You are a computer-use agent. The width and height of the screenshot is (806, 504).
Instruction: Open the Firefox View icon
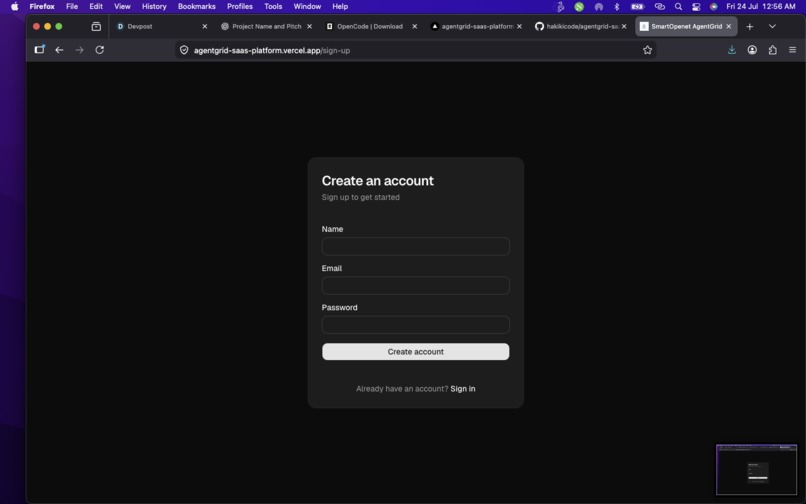(96, 26)
